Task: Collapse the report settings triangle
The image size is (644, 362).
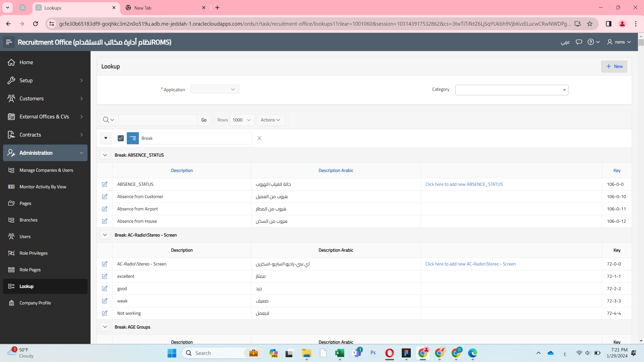Action: (106, 138)
